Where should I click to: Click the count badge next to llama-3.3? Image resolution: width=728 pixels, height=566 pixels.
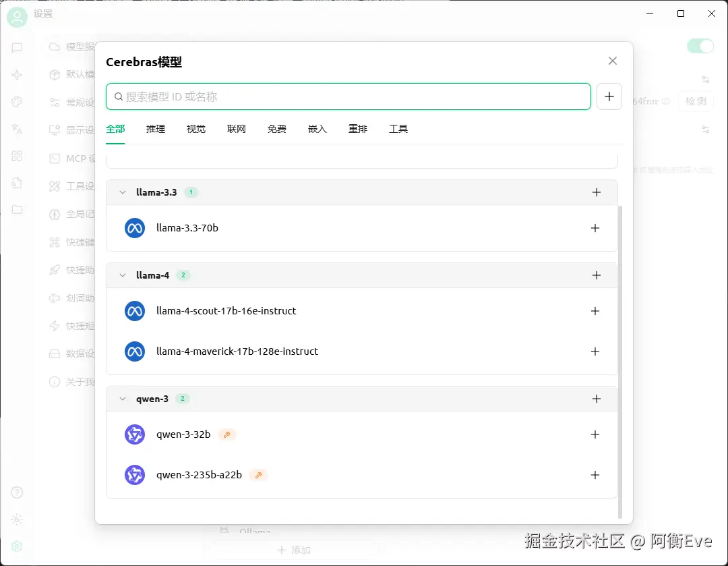pos(191,192)
